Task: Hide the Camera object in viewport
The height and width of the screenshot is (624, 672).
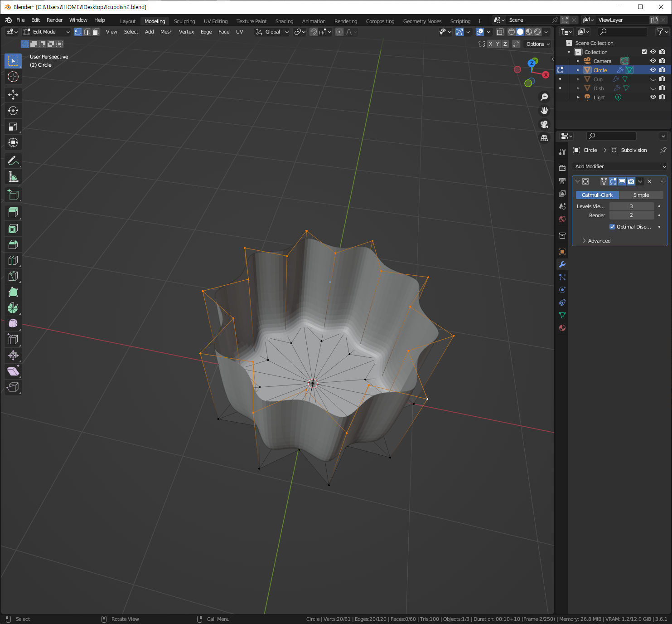Action: (x=653, y=61)
